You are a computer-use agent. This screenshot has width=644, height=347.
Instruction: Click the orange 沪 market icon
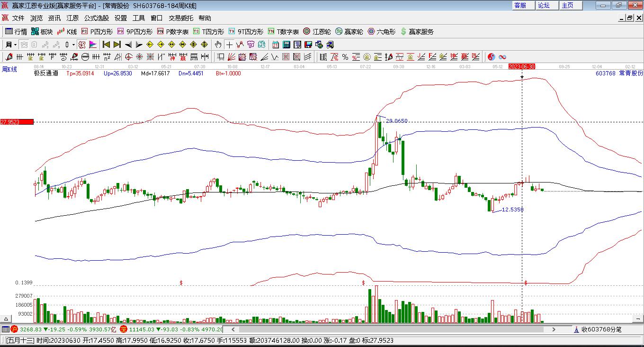(x=14, y=329)
